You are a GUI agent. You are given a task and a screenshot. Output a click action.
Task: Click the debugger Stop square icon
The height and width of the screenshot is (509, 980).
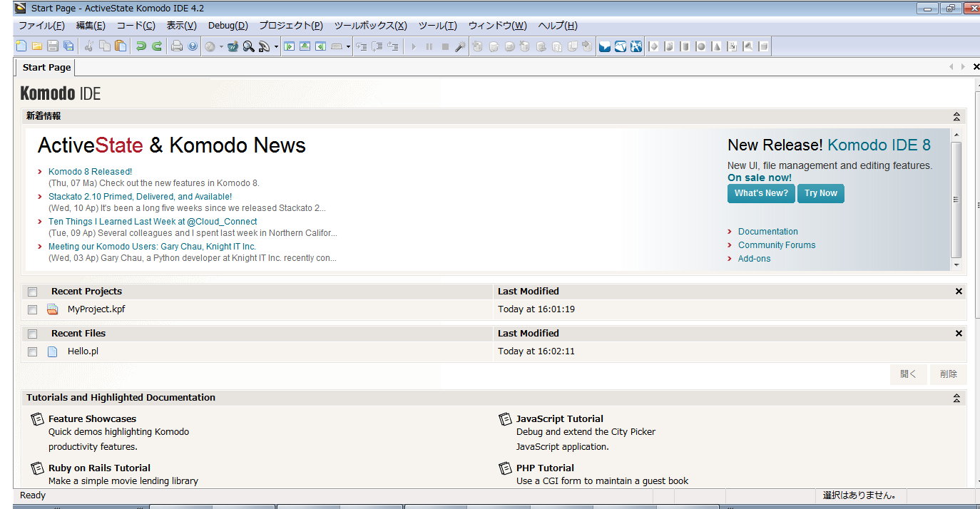click(445, 46)
